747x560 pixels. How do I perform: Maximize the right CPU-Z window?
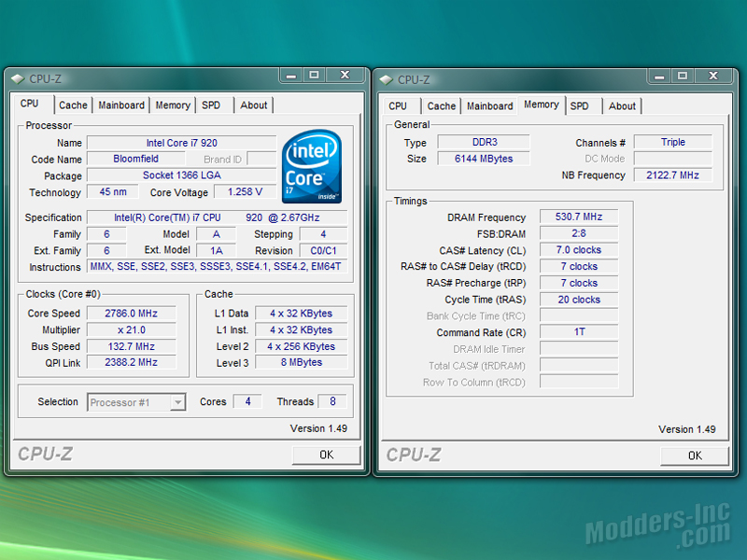(x=683, y=77)
